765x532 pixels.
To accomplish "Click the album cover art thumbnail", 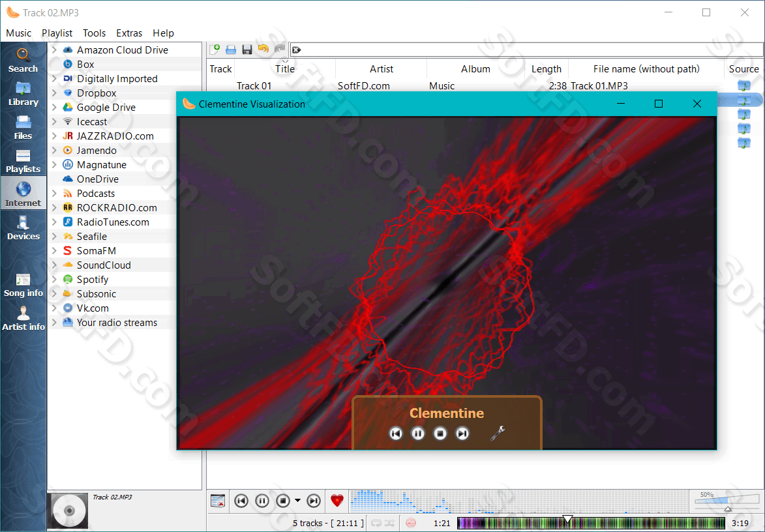I will pos(68,510).
